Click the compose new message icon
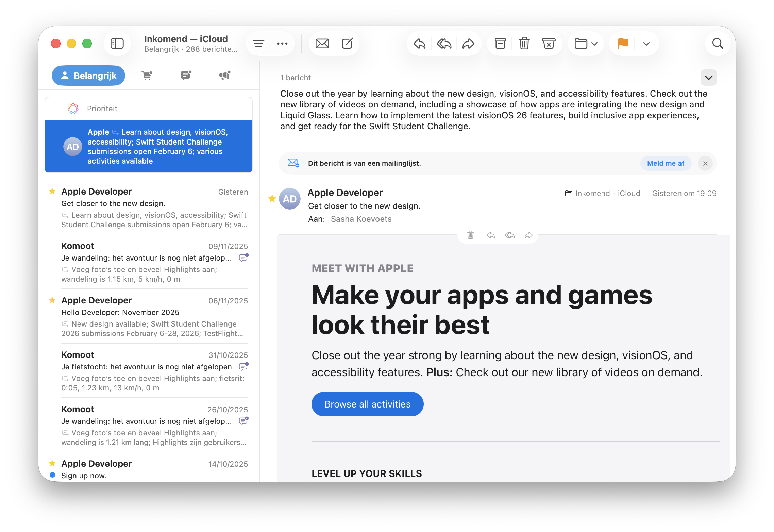 click(x=347, y=44)
